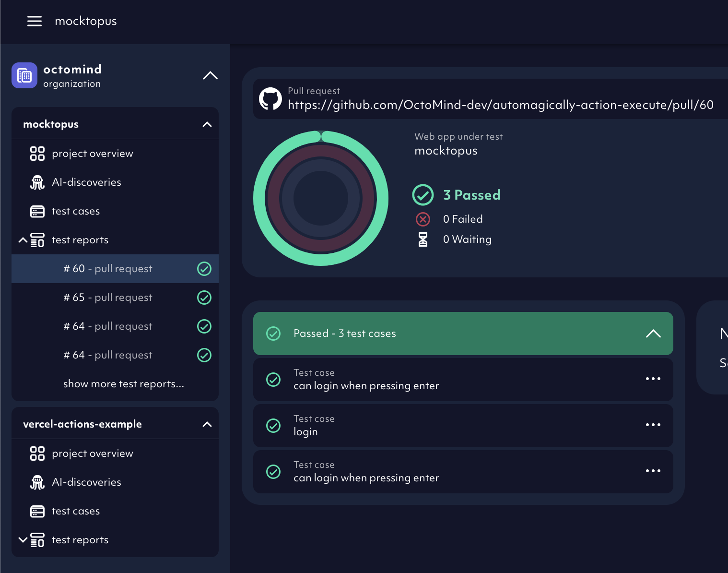Click the 0 Waiting label
The image size is (728, 573).
click(467, 239)
